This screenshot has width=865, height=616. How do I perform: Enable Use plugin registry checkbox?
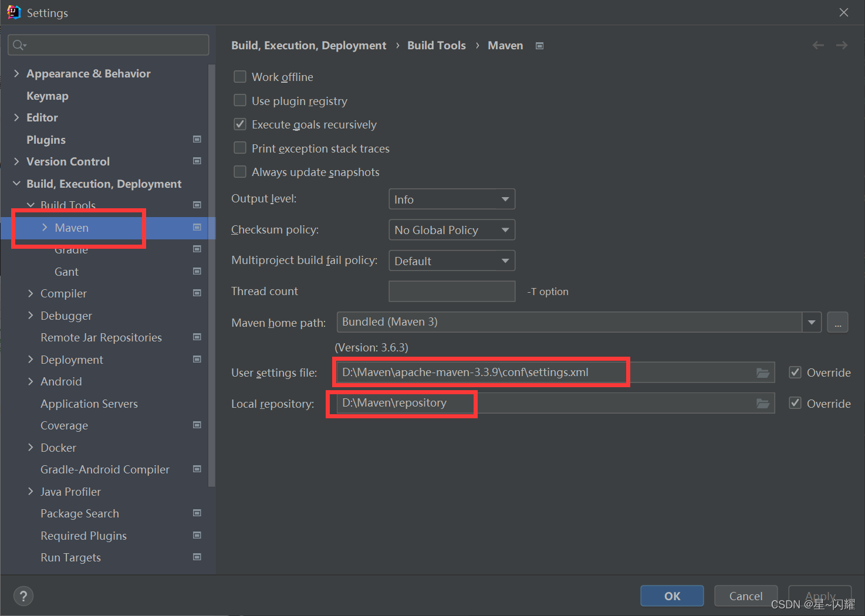pos(240,100)
